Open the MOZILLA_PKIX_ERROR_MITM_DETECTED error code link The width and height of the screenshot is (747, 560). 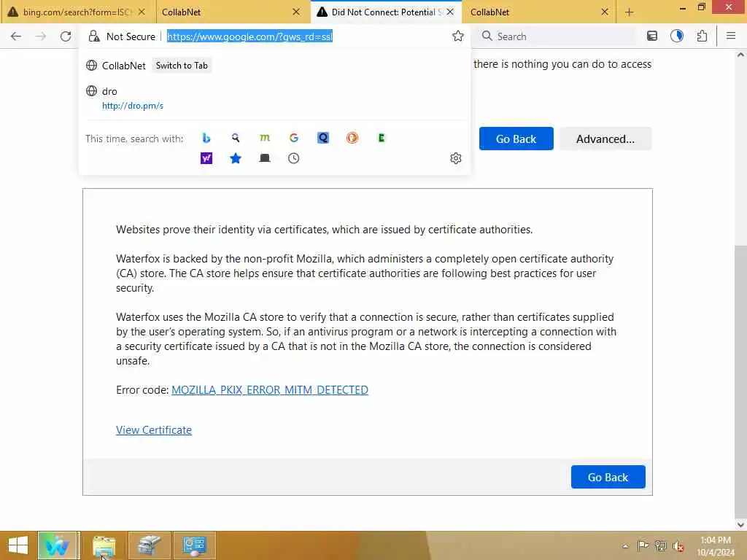(x=270, y=390)
